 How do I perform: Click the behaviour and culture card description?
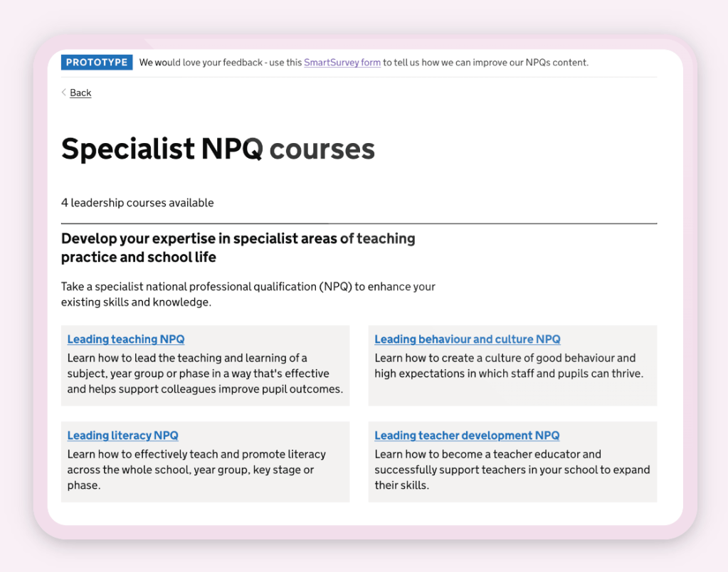coord(508,366)
